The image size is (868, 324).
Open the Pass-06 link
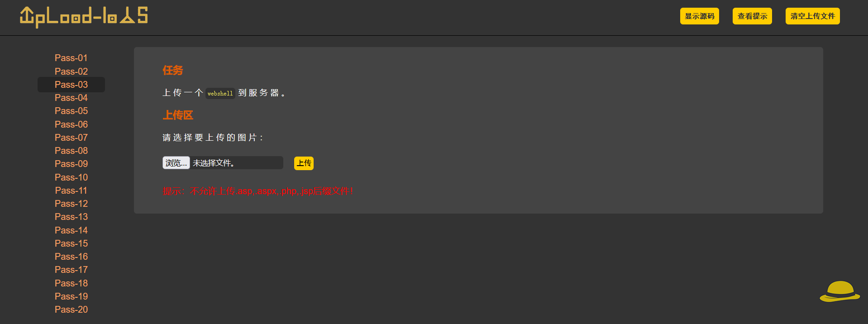[71, 124]
